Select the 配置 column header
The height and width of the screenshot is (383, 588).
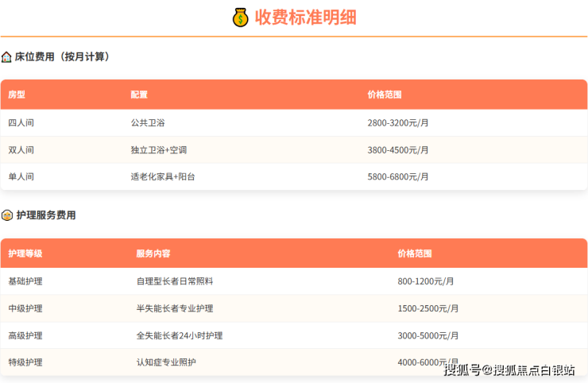(139, 95)
